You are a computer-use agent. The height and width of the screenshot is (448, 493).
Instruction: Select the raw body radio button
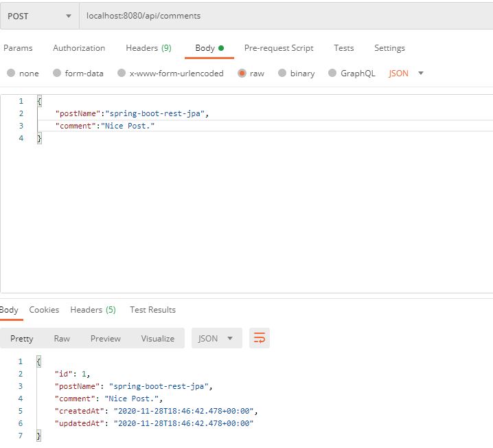pos(242,74)
